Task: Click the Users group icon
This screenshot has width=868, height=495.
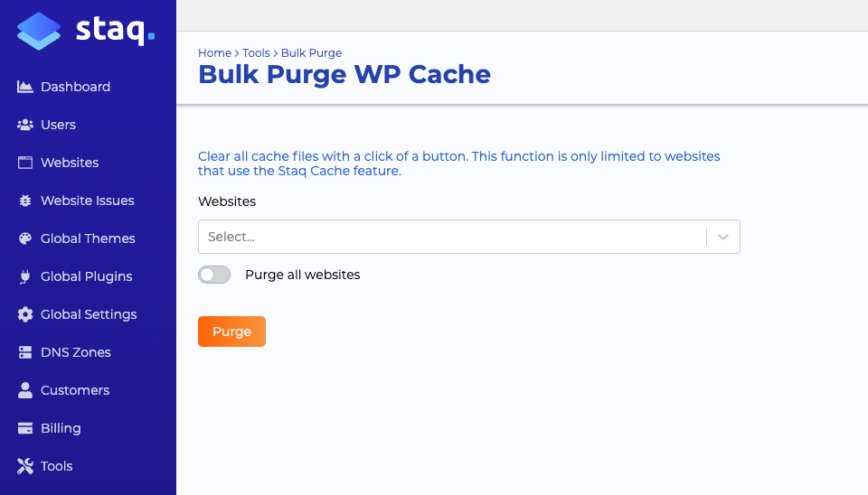Action: [25, 125]
